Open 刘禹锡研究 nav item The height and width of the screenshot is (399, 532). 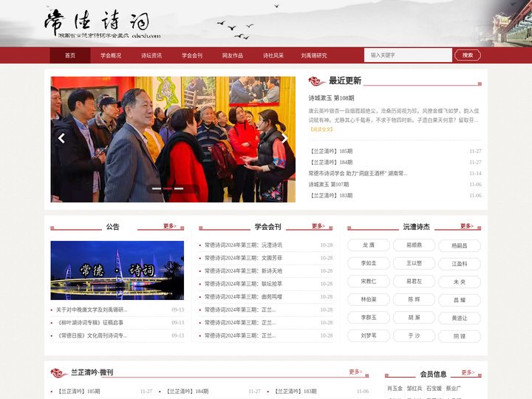click(x=314, y=55)
